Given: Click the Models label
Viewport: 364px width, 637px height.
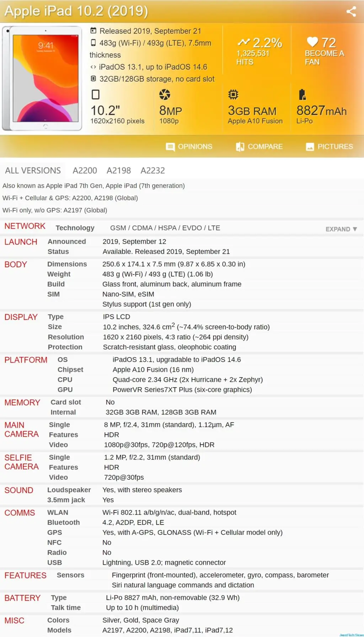Looking at the screenshot, I should tap(59, 630).
